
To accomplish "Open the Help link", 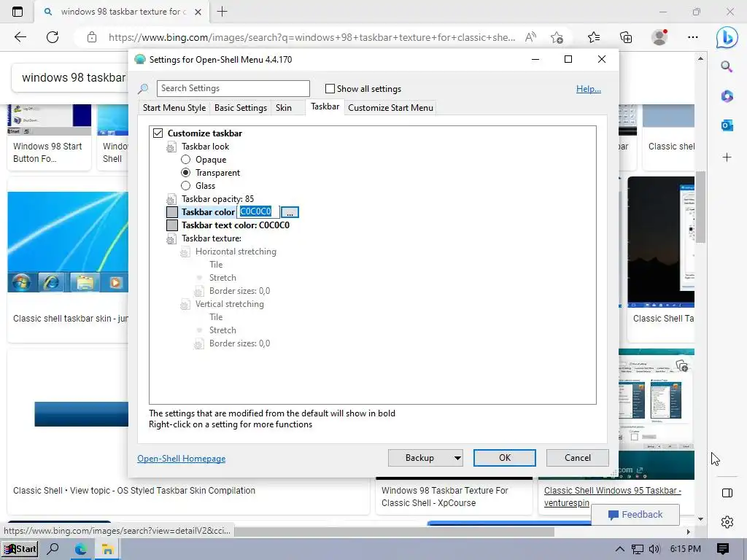I will pyautogui.click(x=589, y=89).
